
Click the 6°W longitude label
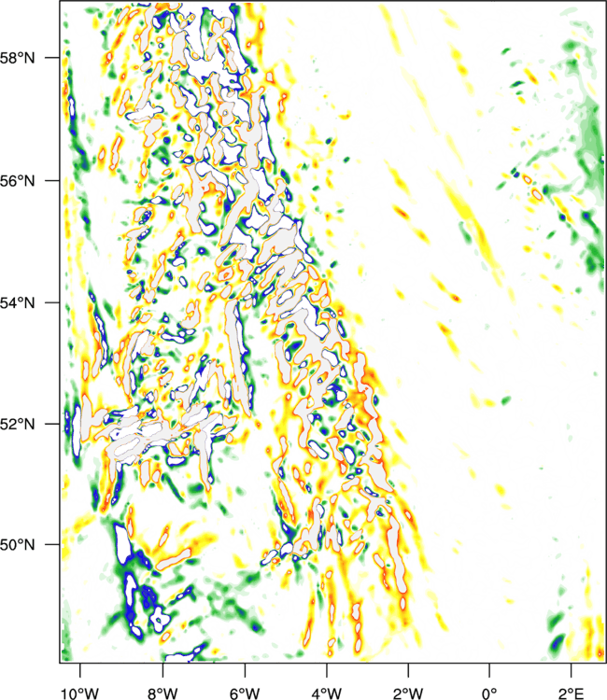[245, 693]
